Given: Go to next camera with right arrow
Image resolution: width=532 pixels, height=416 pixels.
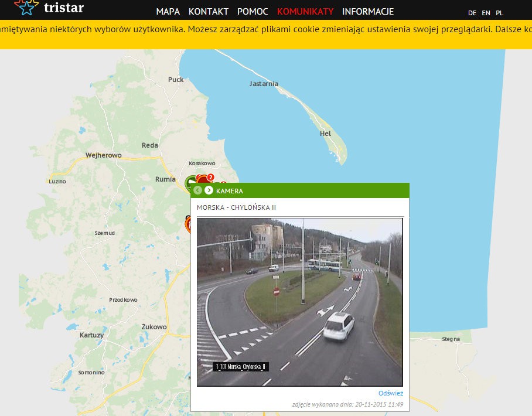Looking at the screenshot, I should (209, 190).
